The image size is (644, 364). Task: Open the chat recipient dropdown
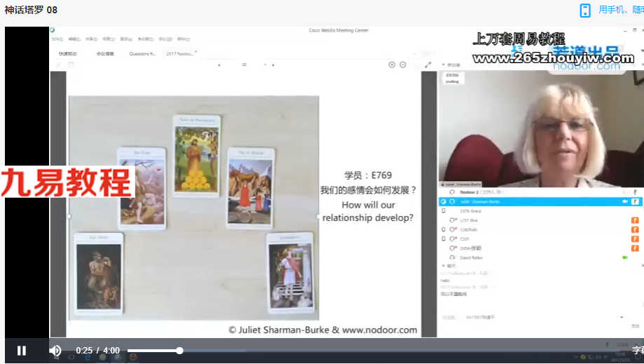point(622,317)
